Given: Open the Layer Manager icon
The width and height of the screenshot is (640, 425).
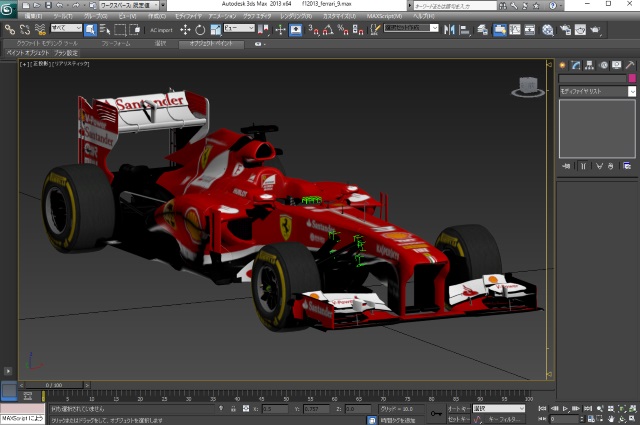Looking at the screenshot, I should (x=482, y=30).
